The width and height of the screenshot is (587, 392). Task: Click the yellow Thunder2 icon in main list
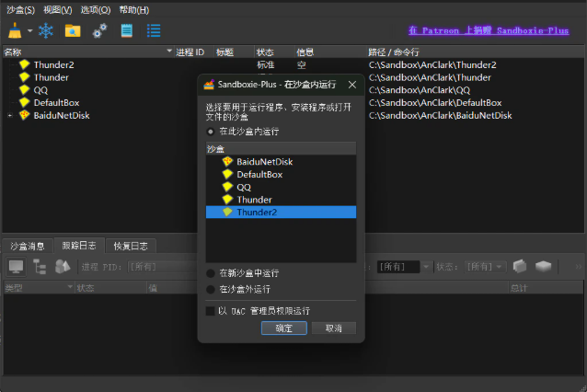(24, 64)
